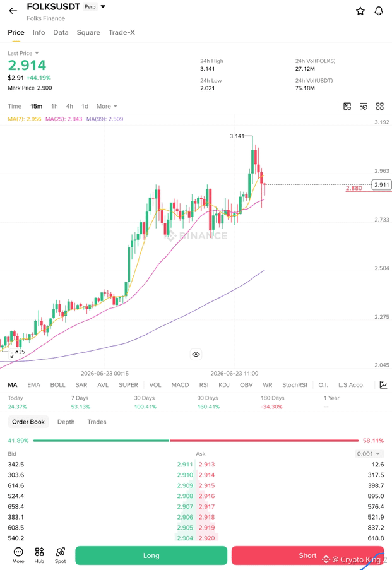The width and height of the screenshot is (392, 570).
Task: Open a Short position
Action: pyautogui.click(x=307, y=555)
